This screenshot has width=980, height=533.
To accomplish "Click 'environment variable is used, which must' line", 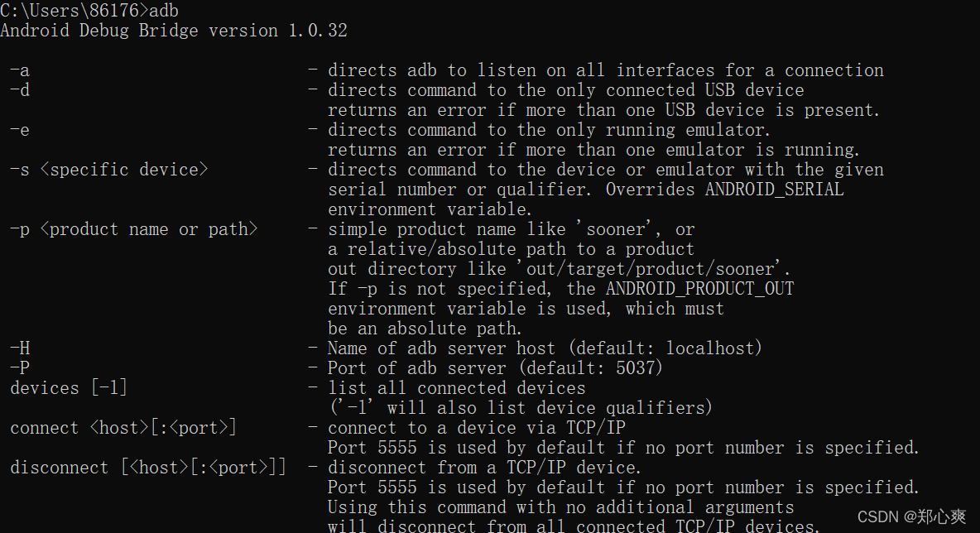I will (x=526, y=310).
